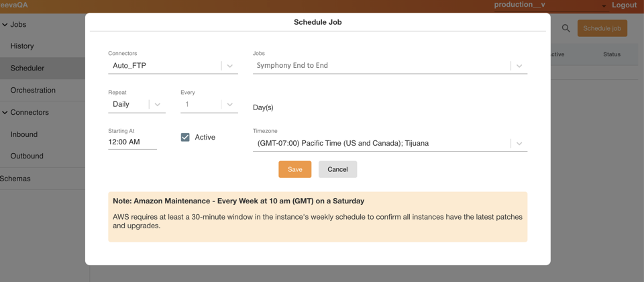Go to Orchestration in sidebar
The image size is (644, 282).
click(x=33, y=90)
